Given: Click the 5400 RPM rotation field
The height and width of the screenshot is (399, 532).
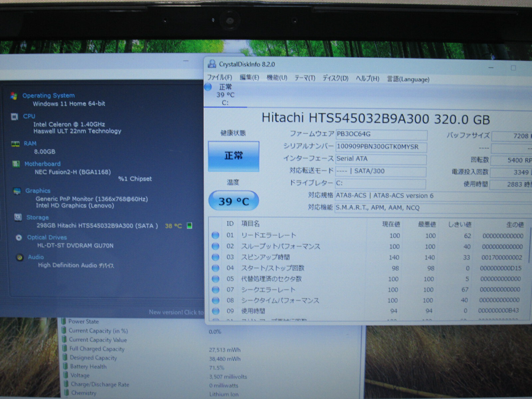Looking at the screenshot, I should point(512,160).
